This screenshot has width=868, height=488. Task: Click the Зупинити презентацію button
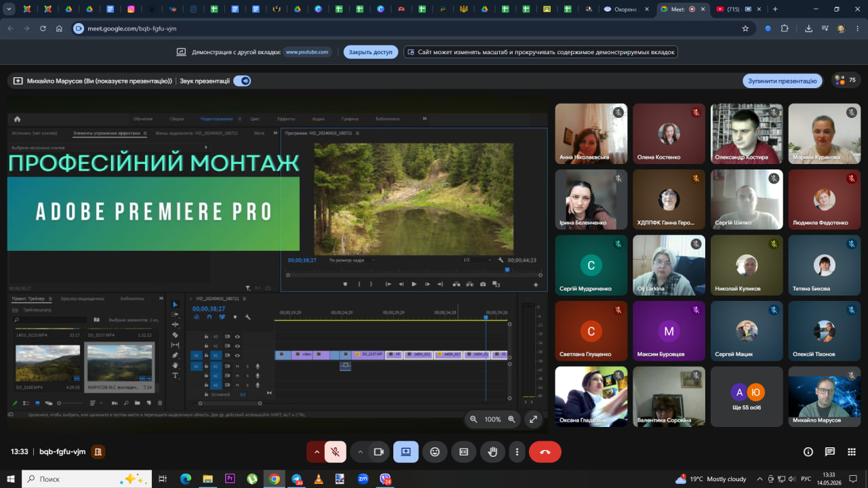pos(782,81)
